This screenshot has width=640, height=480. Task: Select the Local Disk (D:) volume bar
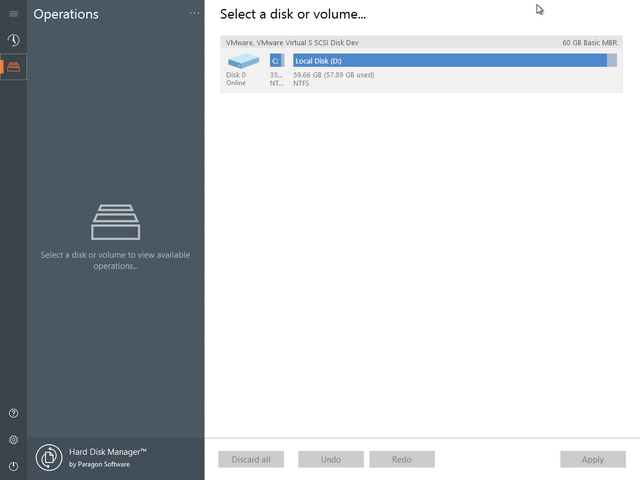point(448,61)
